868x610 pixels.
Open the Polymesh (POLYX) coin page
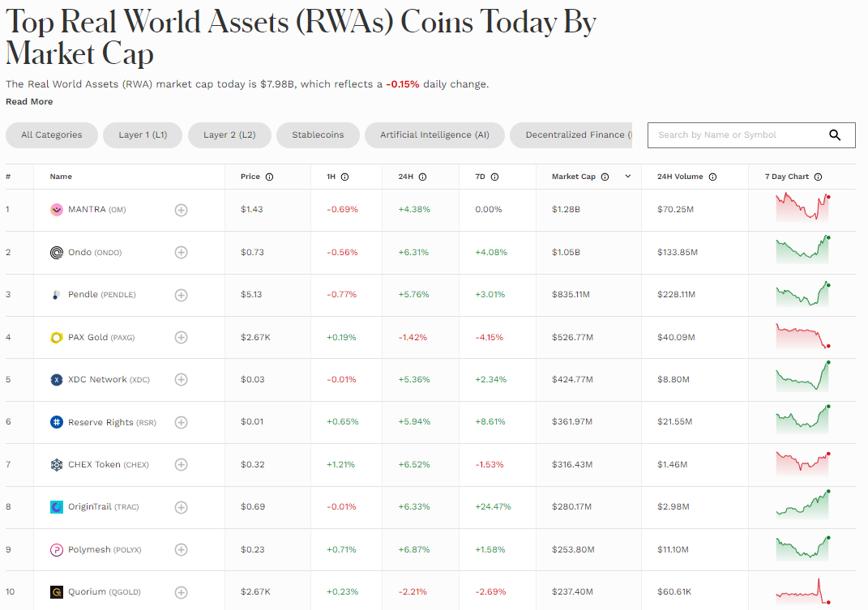pyautogui.click(x=105, y=550)
